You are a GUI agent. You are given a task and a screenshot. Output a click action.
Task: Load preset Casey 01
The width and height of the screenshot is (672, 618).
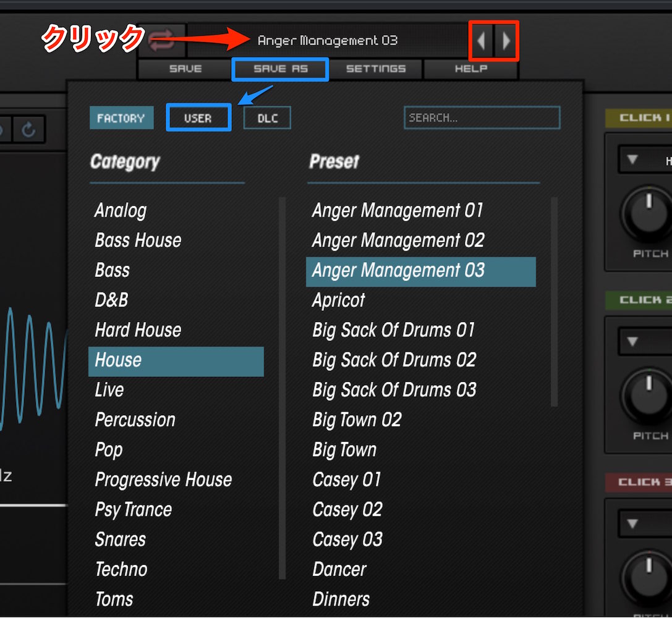[x=421, y=480]
